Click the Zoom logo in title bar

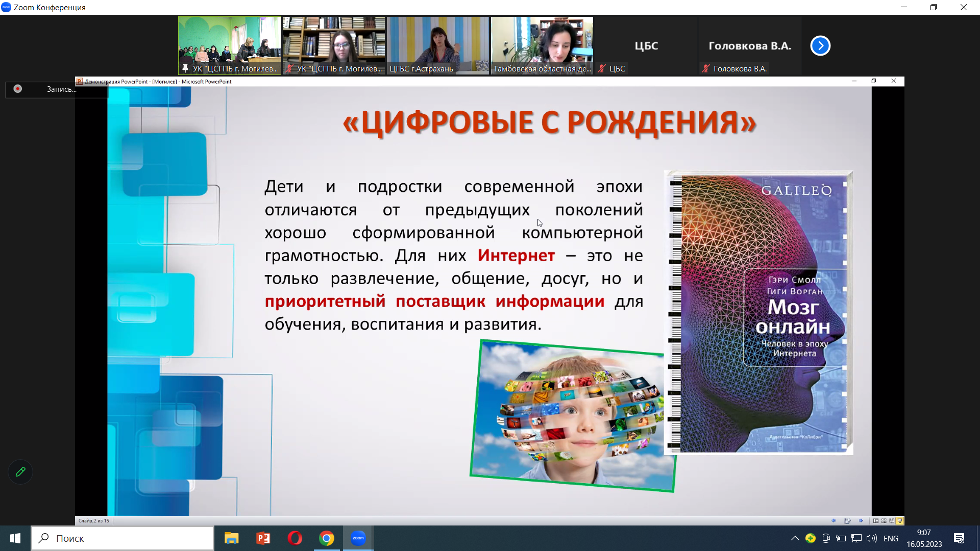click(6, 7)
